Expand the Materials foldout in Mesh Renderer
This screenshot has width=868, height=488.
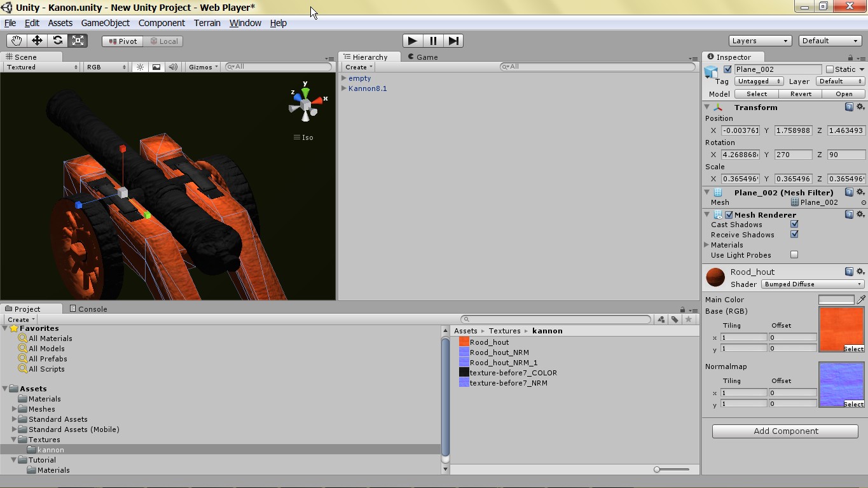[x=707, y=245]
